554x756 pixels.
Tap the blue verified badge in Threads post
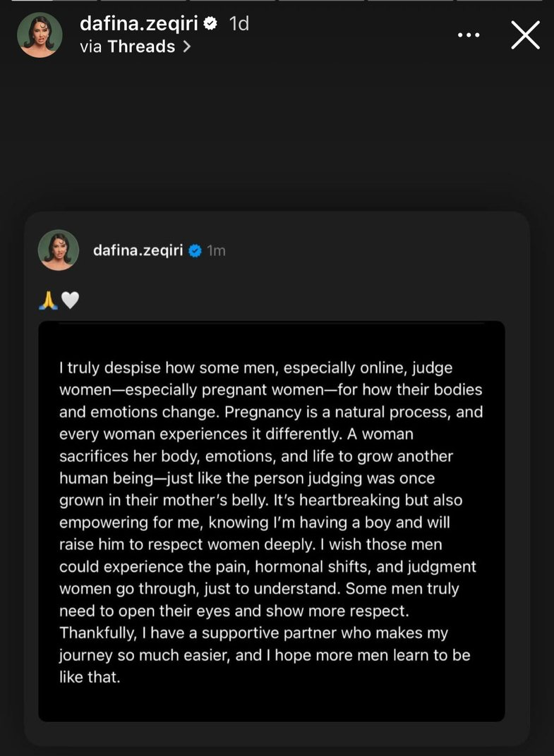[x=195, y=250]
